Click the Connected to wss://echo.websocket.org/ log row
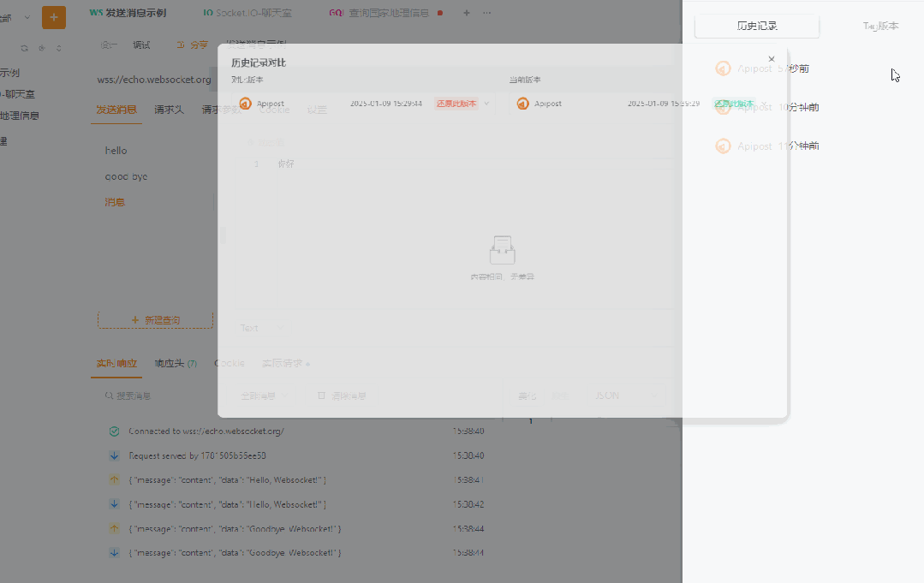924x583 pixels. coord(296,431)
